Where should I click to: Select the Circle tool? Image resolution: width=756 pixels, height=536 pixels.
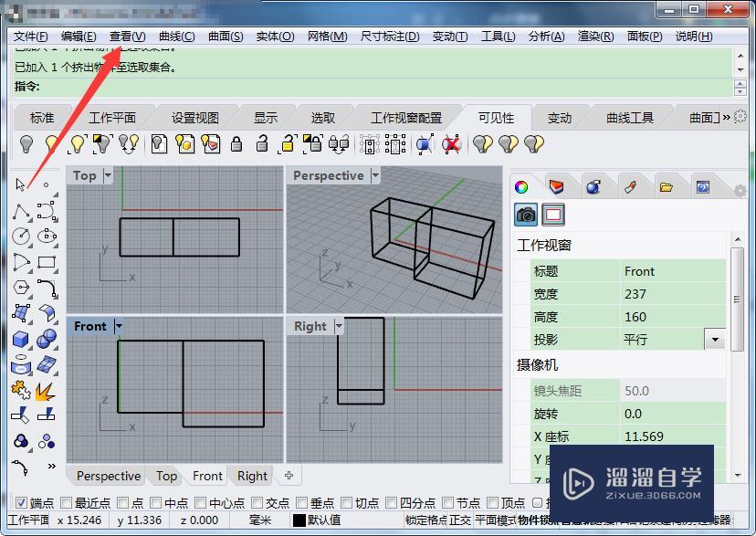click(21, 236)
